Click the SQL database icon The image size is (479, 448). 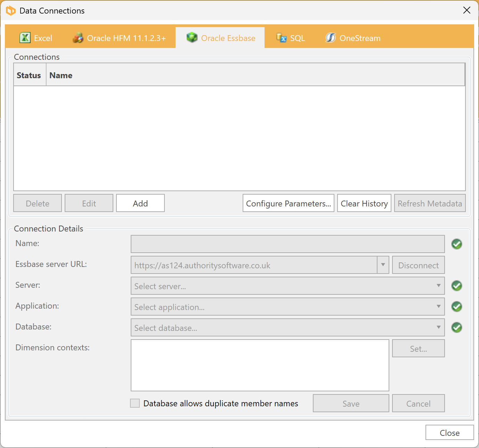click(x=281, y=38)
